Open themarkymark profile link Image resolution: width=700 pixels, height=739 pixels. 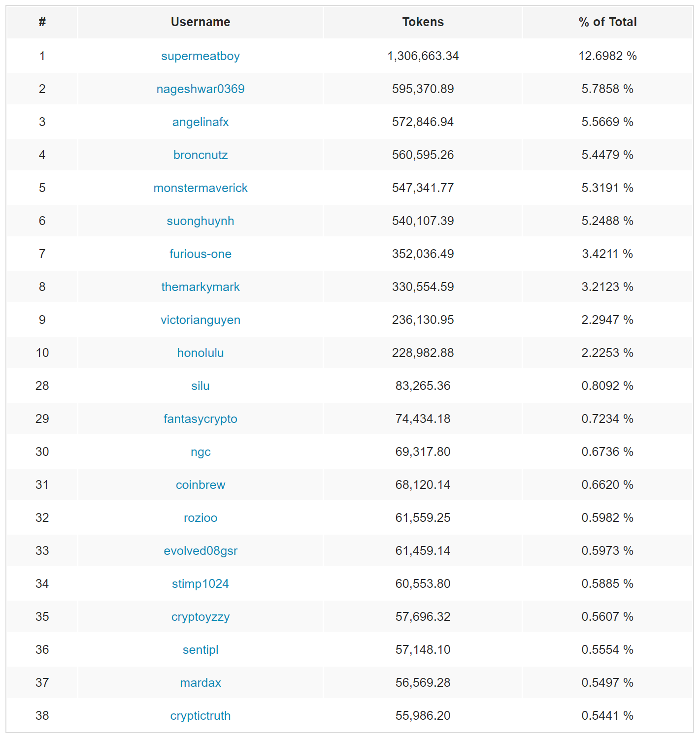pos(200,287)
